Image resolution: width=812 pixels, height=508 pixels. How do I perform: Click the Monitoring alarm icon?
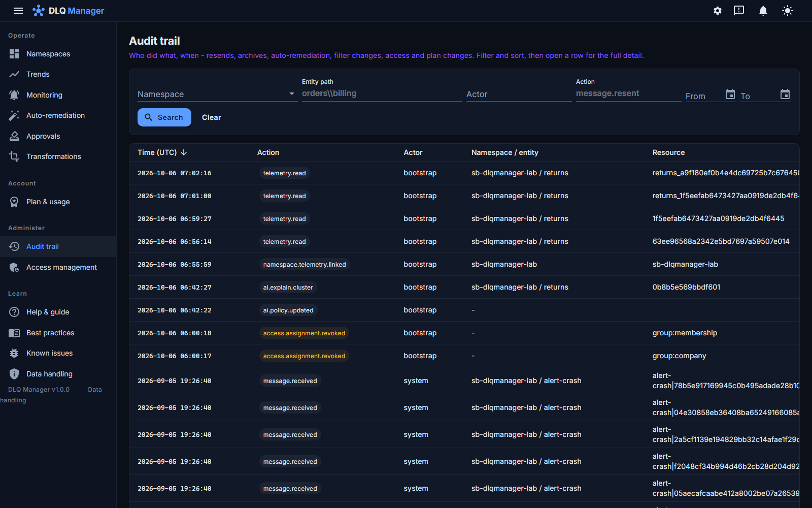pyautogui.click(x=14, y=95)
